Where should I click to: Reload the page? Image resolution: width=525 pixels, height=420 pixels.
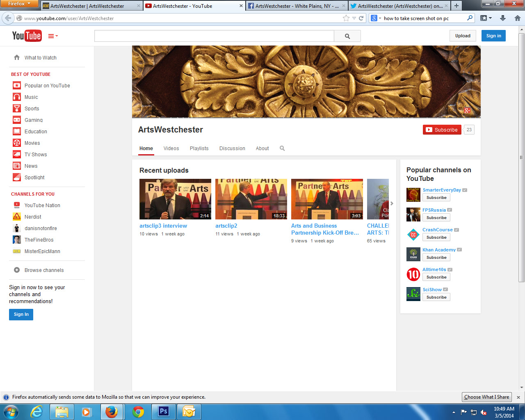pyautogui.click(x=361, y=18)
